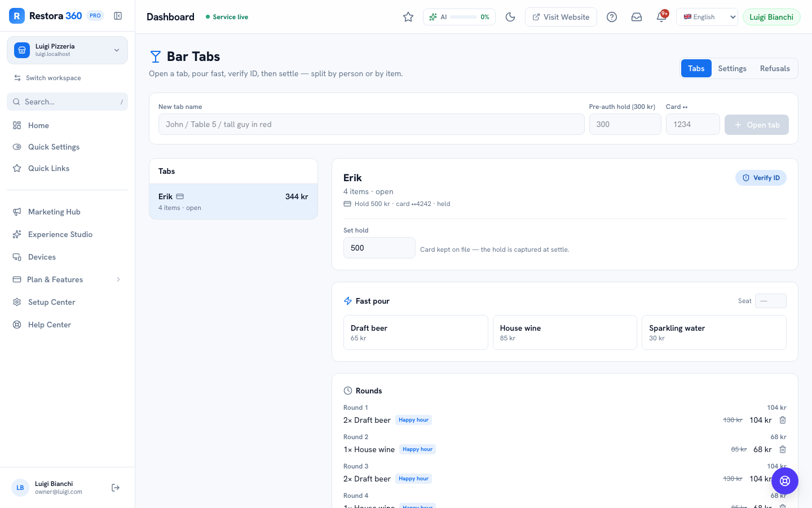The height and width of the screenshot is (508, 812).
Task: Open notifications bell
Action: click(661, 17)
